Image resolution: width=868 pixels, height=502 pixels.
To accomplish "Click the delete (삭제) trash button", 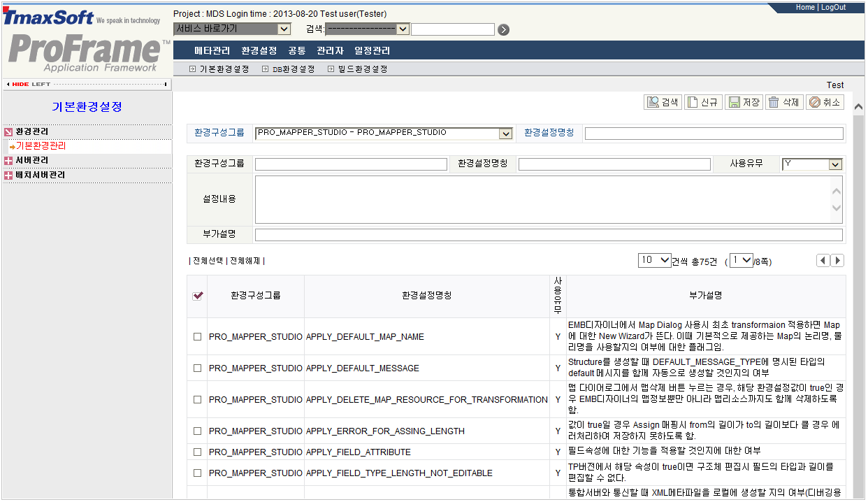I will [783, 102].
